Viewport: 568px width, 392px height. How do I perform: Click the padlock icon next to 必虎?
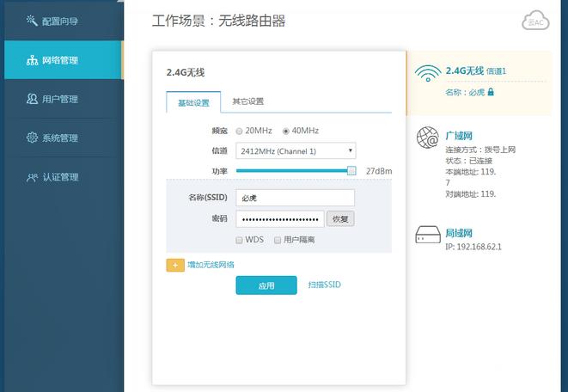tap(491, 92)
